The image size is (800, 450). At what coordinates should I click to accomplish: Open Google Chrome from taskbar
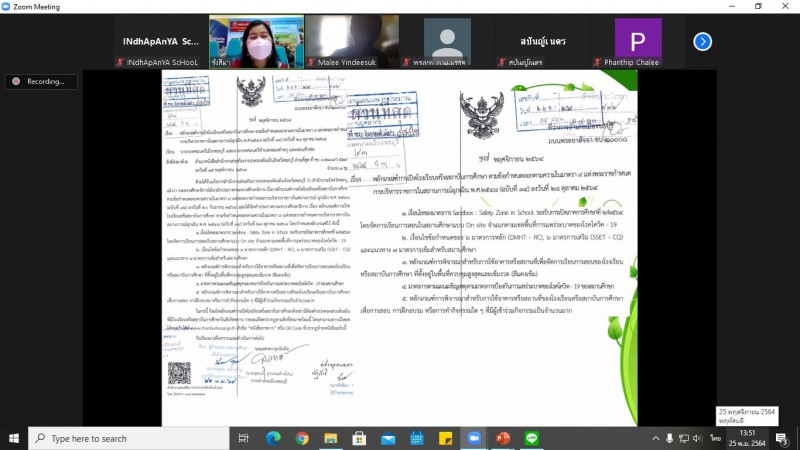tap(302, 438)
